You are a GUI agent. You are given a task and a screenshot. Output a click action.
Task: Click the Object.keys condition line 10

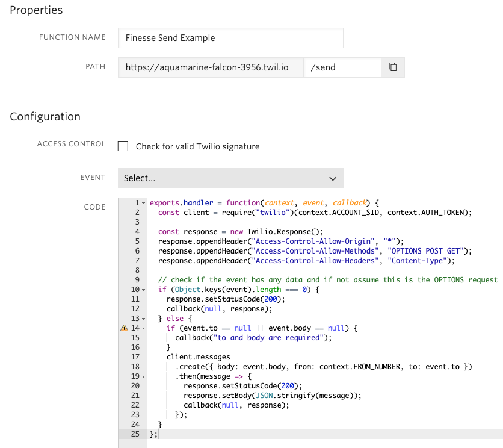coord(239,290)
